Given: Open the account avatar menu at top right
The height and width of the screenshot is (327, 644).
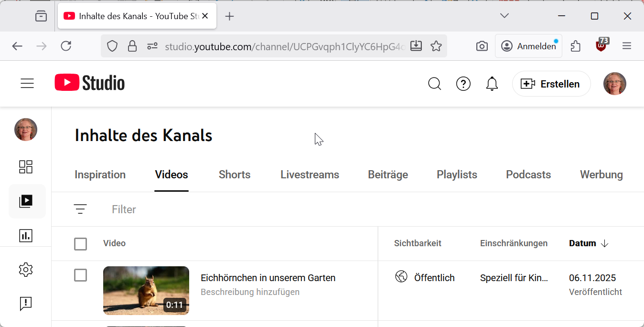Looking at the screenshot, I should (x=614, y=84).
